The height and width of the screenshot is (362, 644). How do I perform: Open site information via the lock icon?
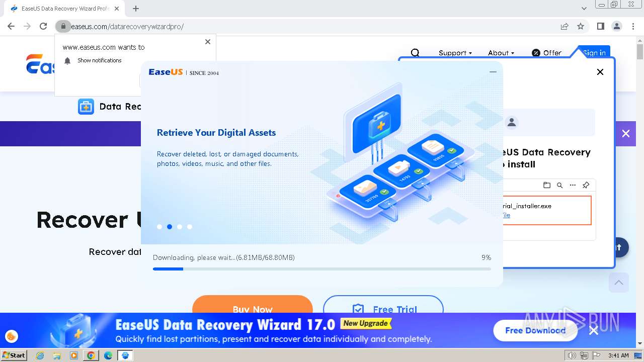(x=63, y=26)
